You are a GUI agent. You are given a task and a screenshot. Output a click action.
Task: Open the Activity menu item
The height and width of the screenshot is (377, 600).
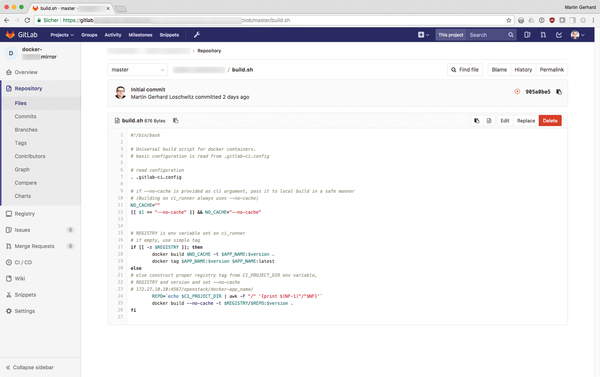pyautogui.click(x=113, y=35)
